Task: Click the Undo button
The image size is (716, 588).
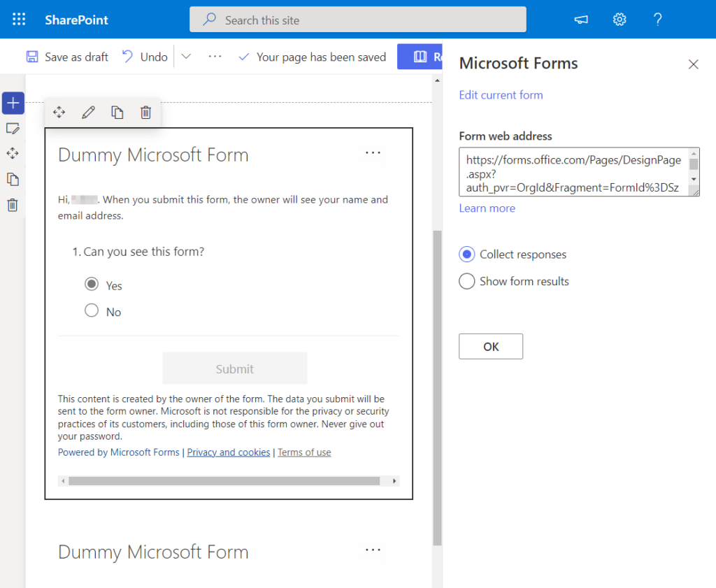Action: pos(145,57)
